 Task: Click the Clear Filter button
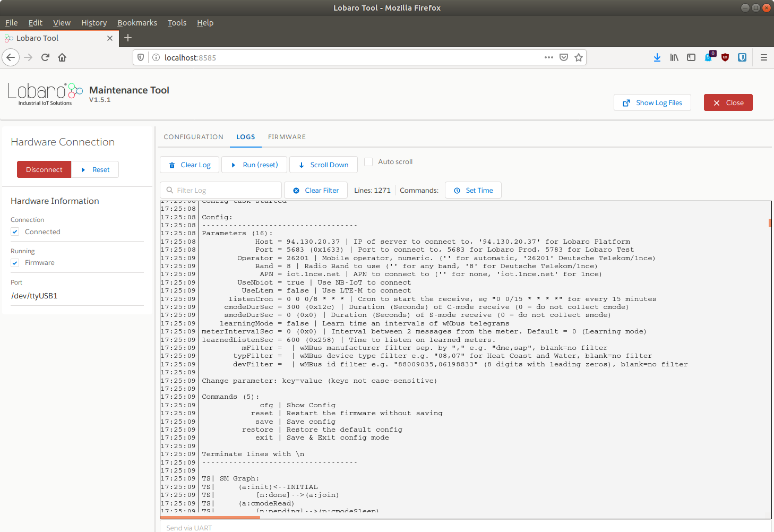point(316,190)
